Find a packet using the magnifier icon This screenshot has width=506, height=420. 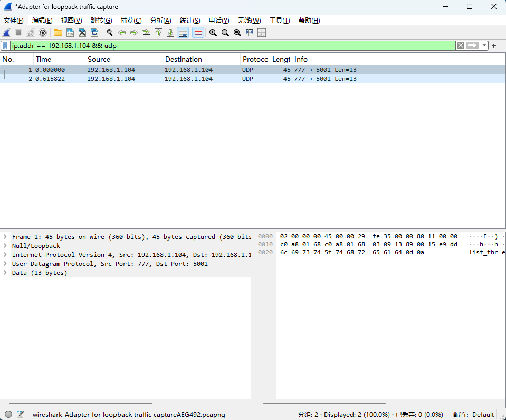click(x=110, y=33)
